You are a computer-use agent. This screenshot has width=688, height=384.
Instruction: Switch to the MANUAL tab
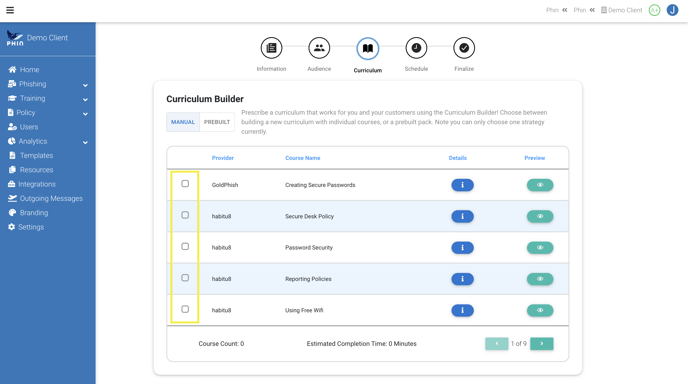(x=183, y=122)
